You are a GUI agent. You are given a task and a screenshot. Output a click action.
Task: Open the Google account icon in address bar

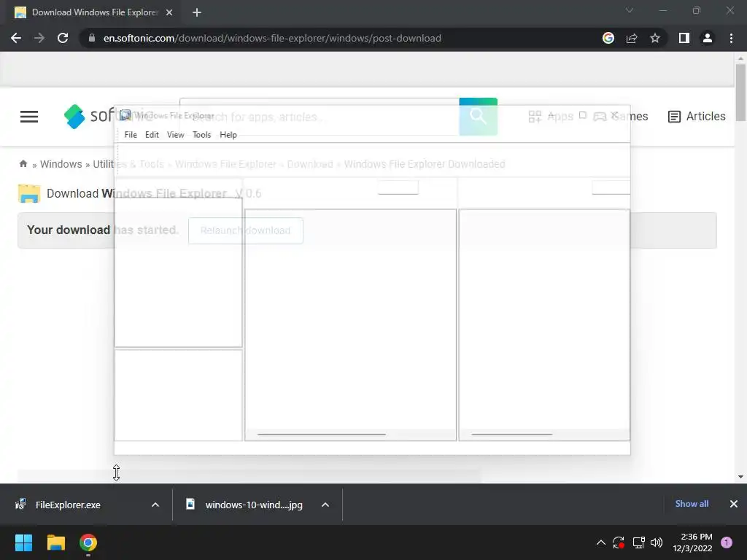point(608,38)
